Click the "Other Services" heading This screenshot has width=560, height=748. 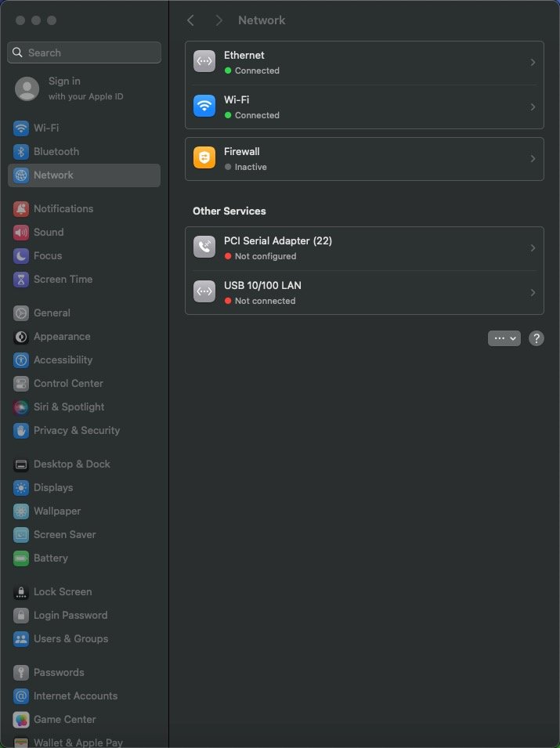(229, 211)
